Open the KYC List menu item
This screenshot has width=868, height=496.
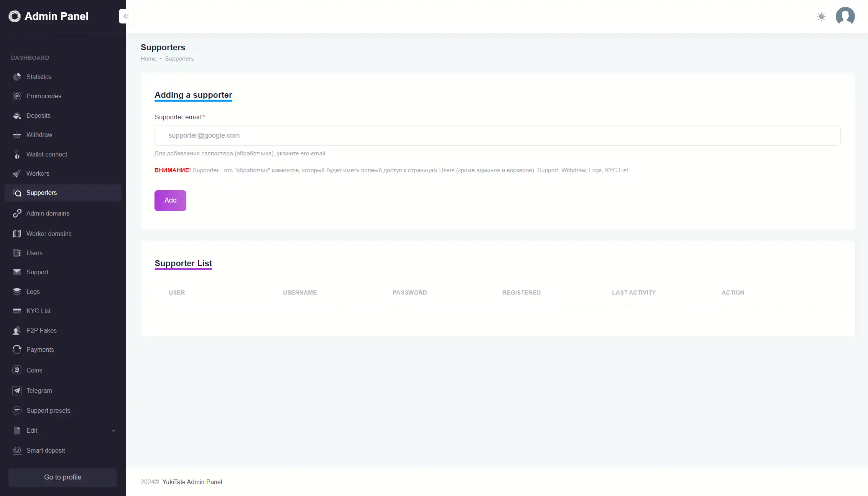[x=38, y=311]
